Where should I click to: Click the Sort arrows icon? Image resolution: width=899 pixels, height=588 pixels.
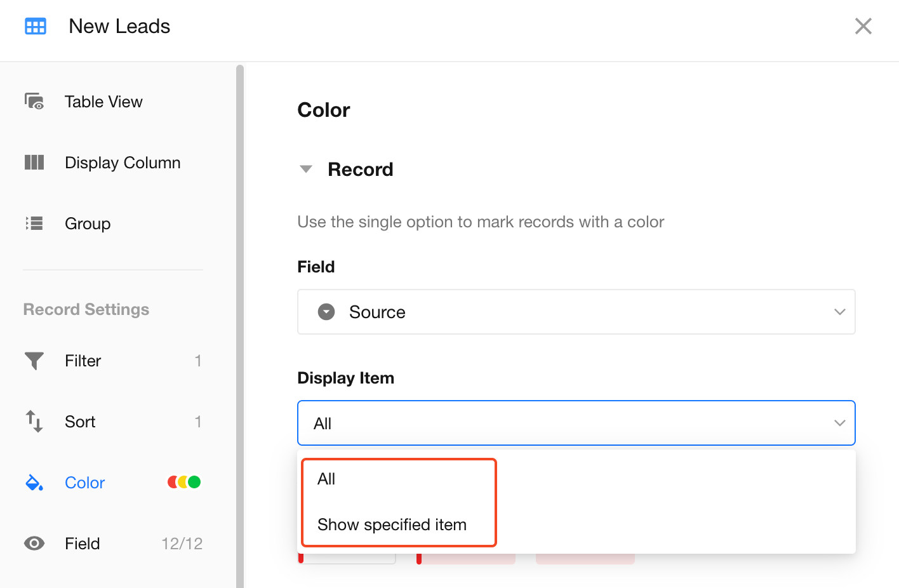tap(34, 422)
